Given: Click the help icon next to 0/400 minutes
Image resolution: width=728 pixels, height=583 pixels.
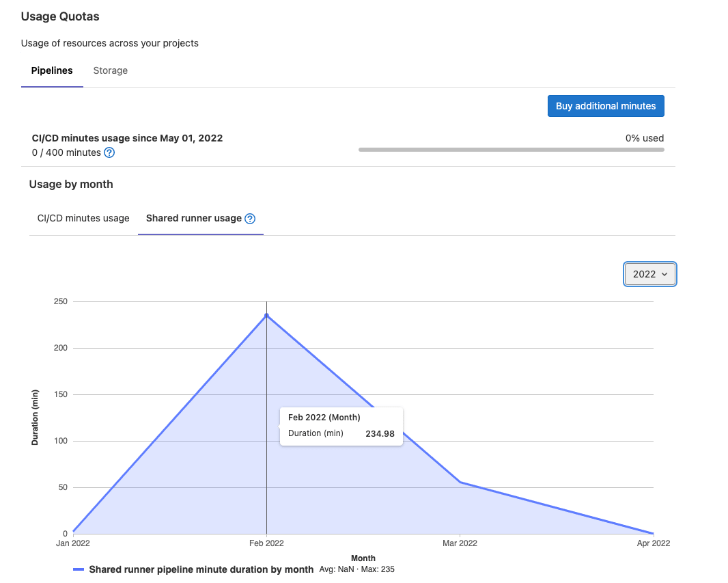Looking at the screenshot, I should tap(109, 152).
